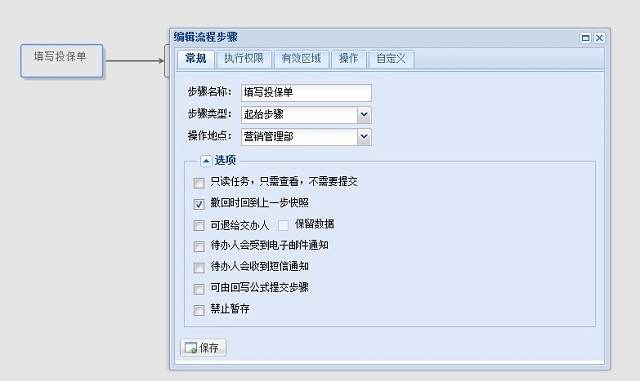This screenshot has width=640, height=381.
Task: Click the 保存 save button
Action: [203, 348]
